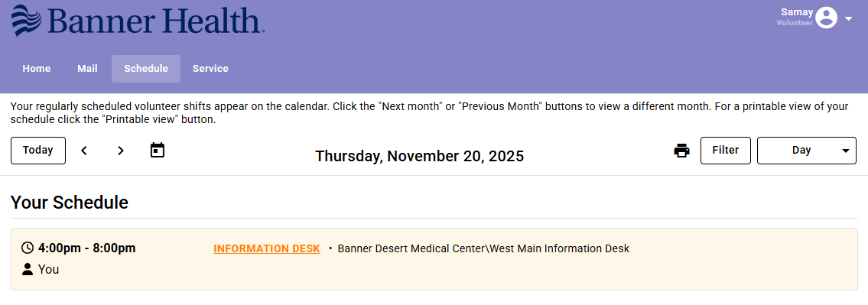Click the West Main Information Desk location text
Viewport: 868px width, 305px height.
click(560, 248)
